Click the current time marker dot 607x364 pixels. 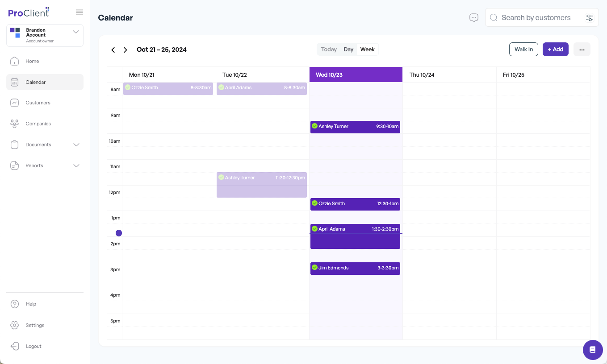(119, 233)
